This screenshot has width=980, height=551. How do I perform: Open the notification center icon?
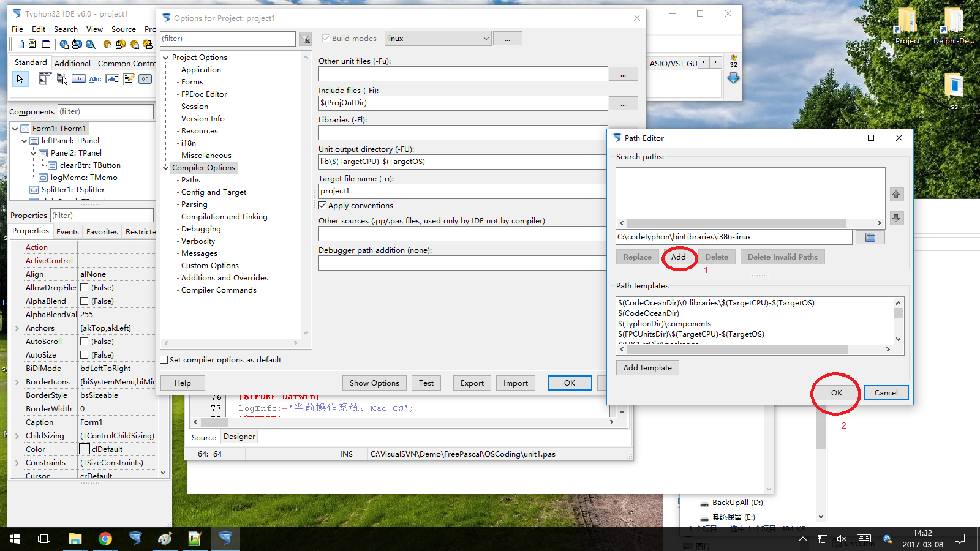pyautogui.click(x=960, y=539)
